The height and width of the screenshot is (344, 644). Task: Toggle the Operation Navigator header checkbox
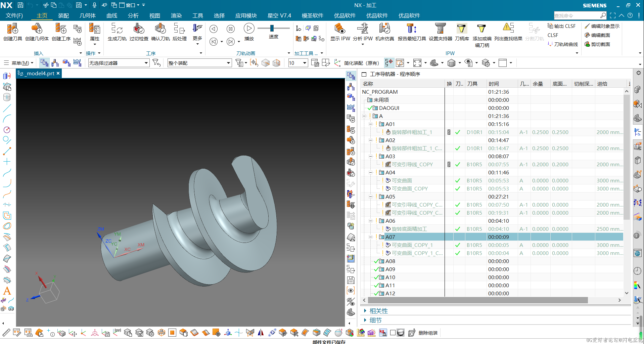(364, 74)
